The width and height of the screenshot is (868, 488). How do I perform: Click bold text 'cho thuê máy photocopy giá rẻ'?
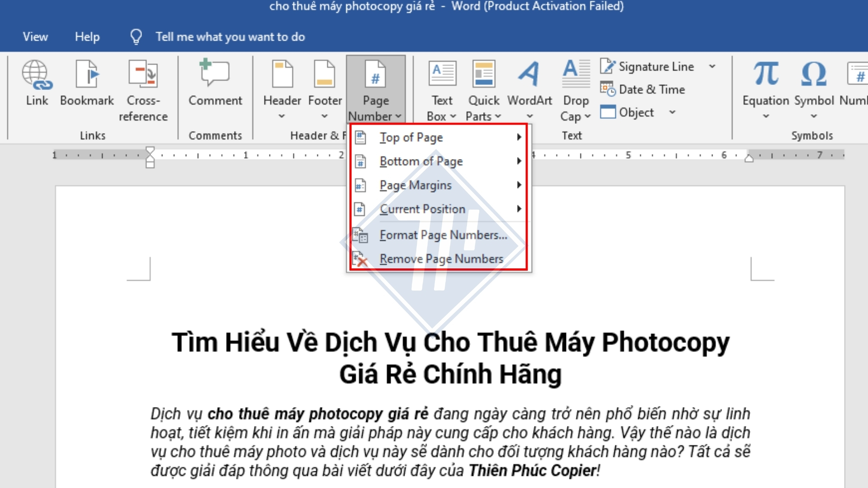click(x=318, y=414)
